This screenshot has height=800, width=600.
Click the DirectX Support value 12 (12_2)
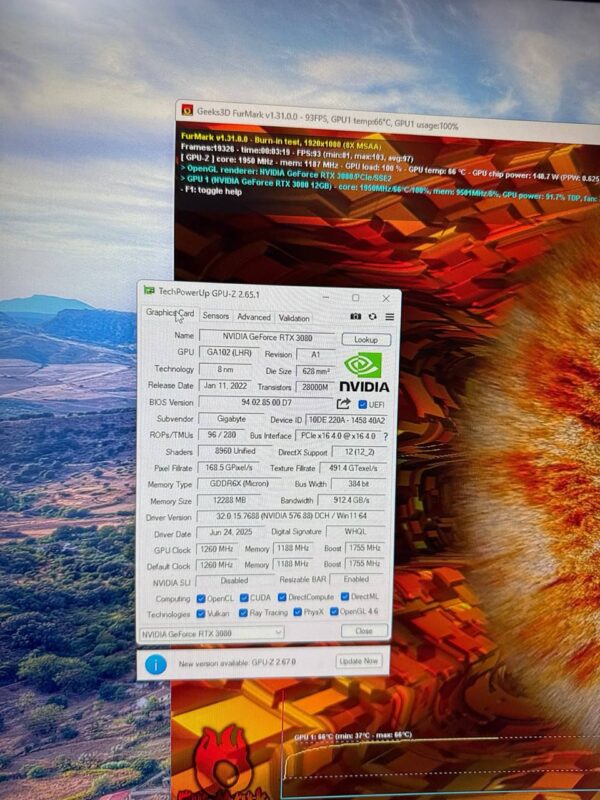[359, 452]
